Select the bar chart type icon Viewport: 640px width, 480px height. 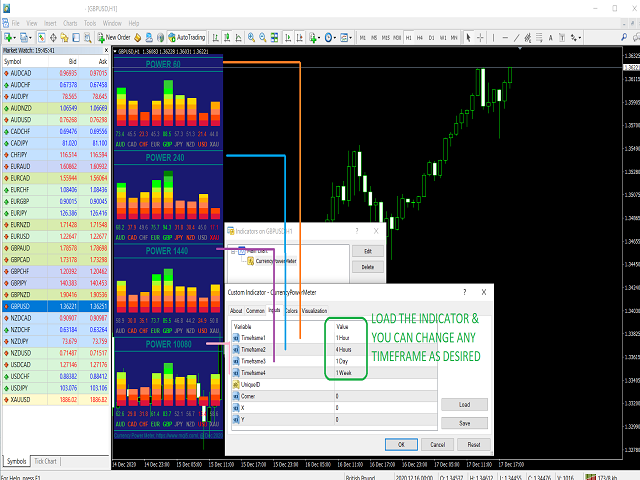(x=216, y=38)
